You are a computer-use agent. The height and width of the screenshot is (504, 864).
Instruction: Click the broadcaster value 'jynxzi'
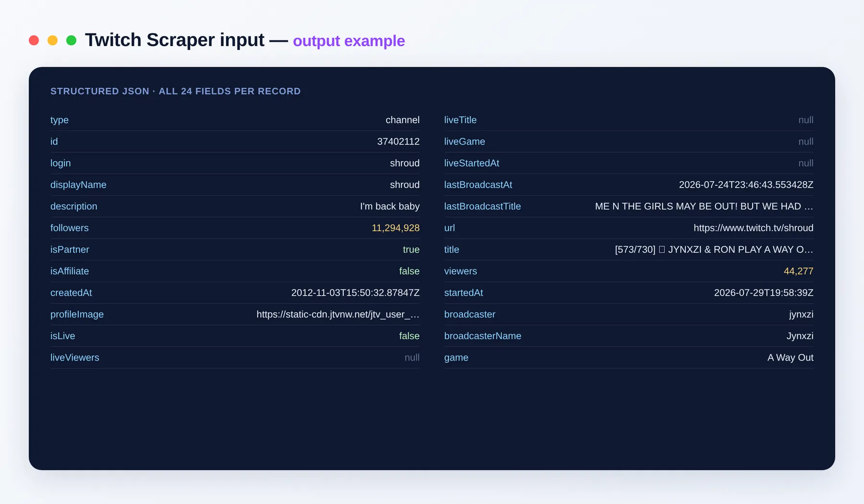point(801,314)
